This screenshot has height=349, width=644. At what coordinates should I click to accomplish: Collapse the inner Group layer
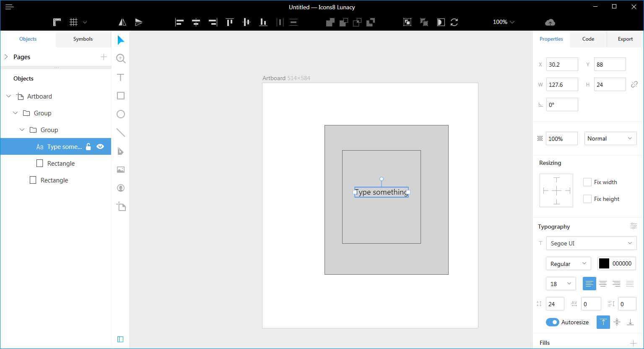coord(22,130)
